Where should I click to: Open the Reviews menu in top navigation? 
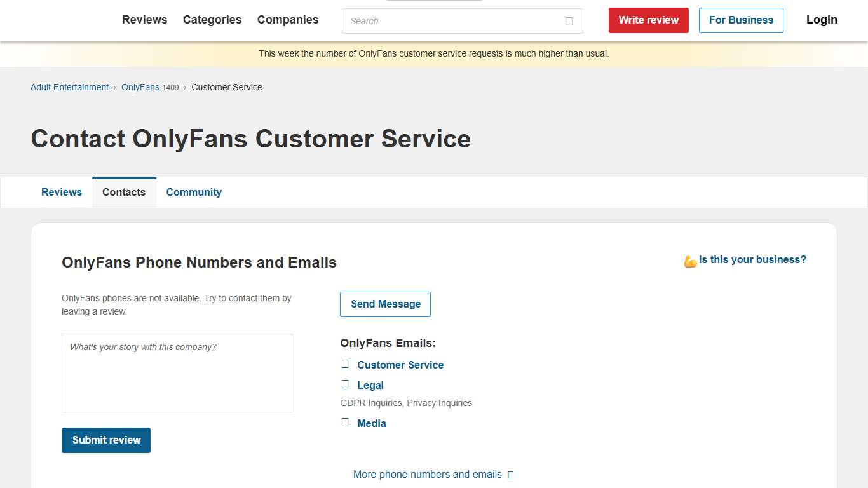144,20
